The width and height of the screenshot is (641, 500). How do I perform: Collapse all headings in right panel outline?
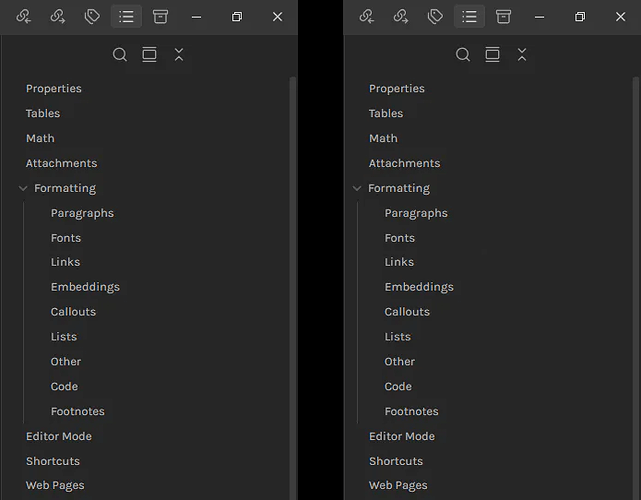pos(522,55)
